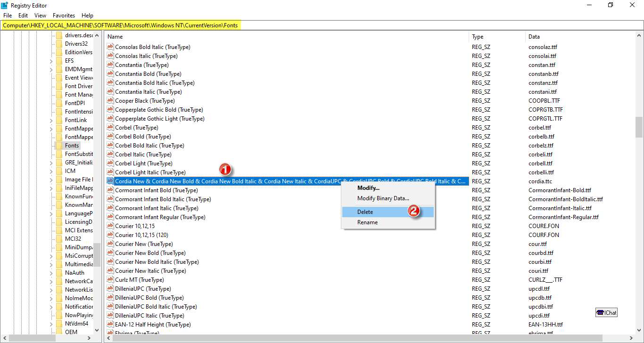
Task: Click the FontDPI folder icon
Action: [59, 103]
